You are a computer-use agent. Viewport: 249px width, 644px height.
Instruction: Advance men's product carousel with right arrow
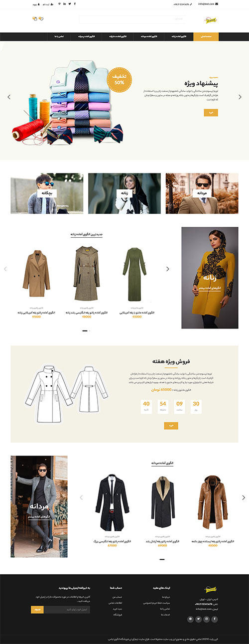click(244, 497)
